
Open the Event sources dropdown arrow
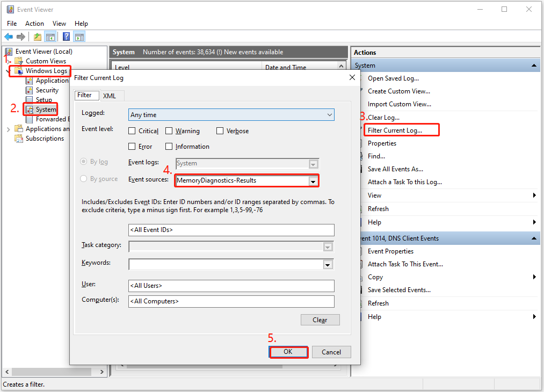[313, 181]
